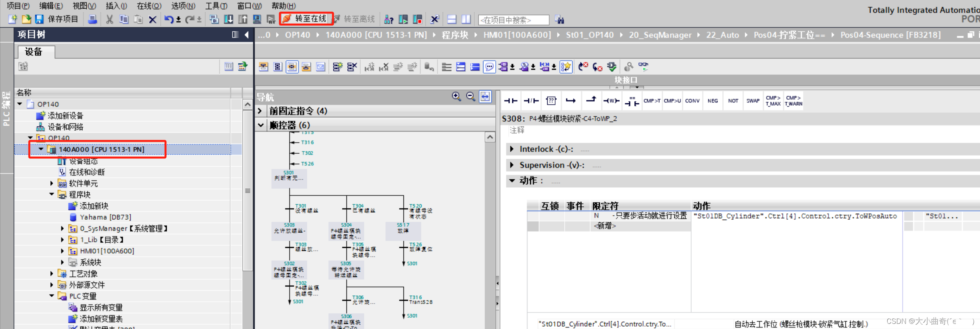
Task: Print using the printer toolbar icon
Action: click(92, 19)
